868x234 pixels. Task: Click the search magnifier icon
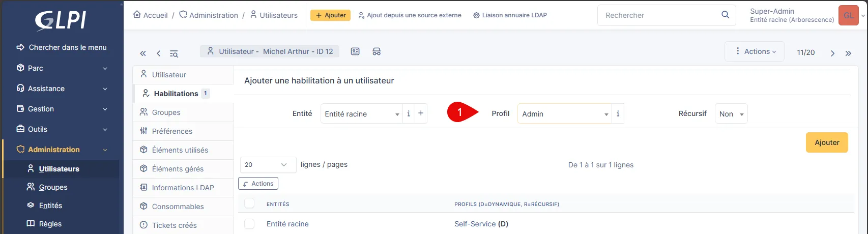pos(726,15)
